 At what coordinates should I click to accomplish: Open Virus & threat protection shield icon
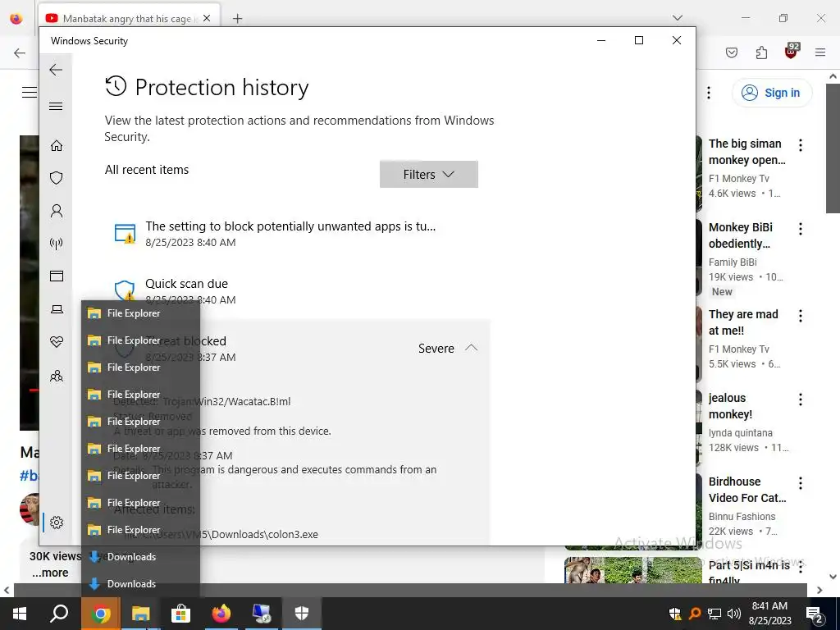(57, 178)
